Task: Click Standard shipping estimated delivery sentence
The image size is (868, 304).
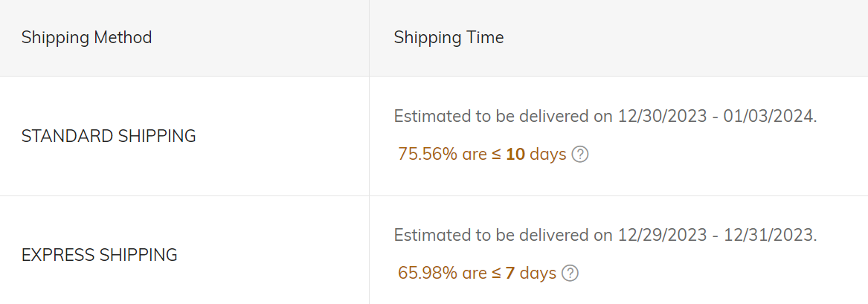Action: tap(605, 117)
